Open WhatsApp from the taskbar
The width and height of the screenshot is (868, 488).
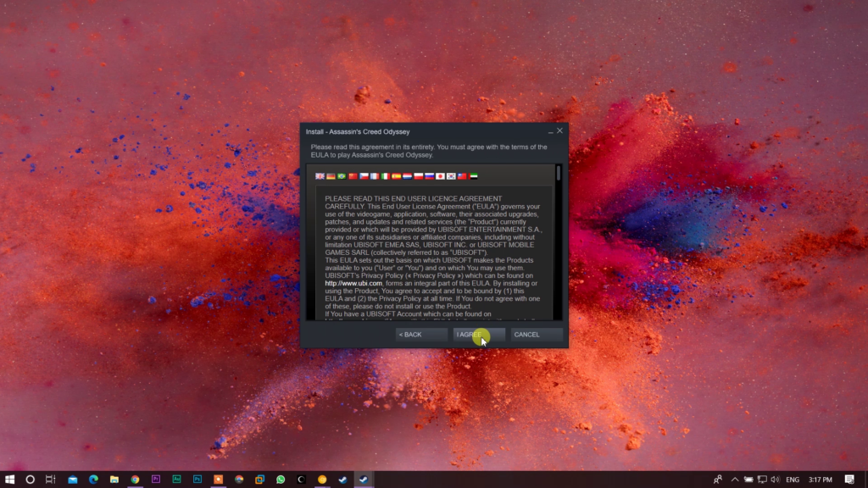click(x=281, y=480)
